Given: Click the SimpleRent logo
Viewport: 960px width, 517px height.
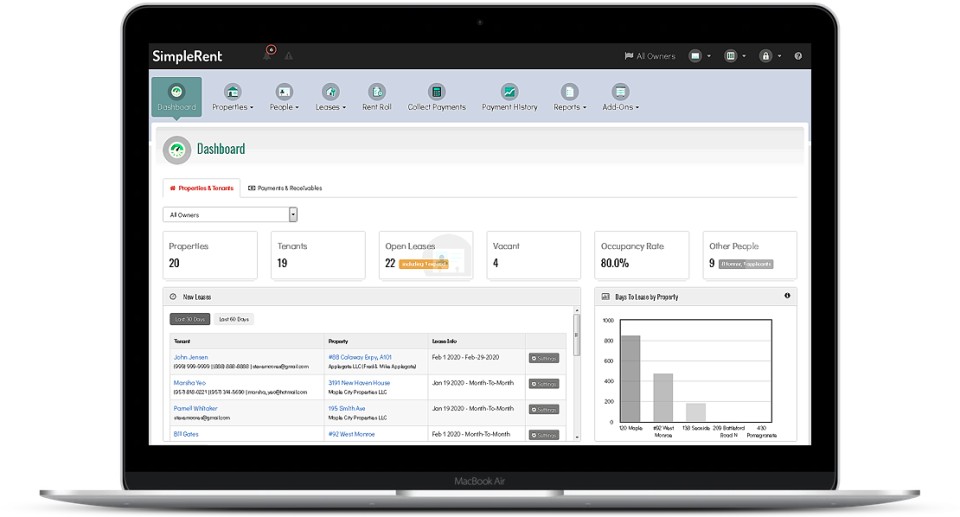Looking at the screenshot, I should coord(187,56).
